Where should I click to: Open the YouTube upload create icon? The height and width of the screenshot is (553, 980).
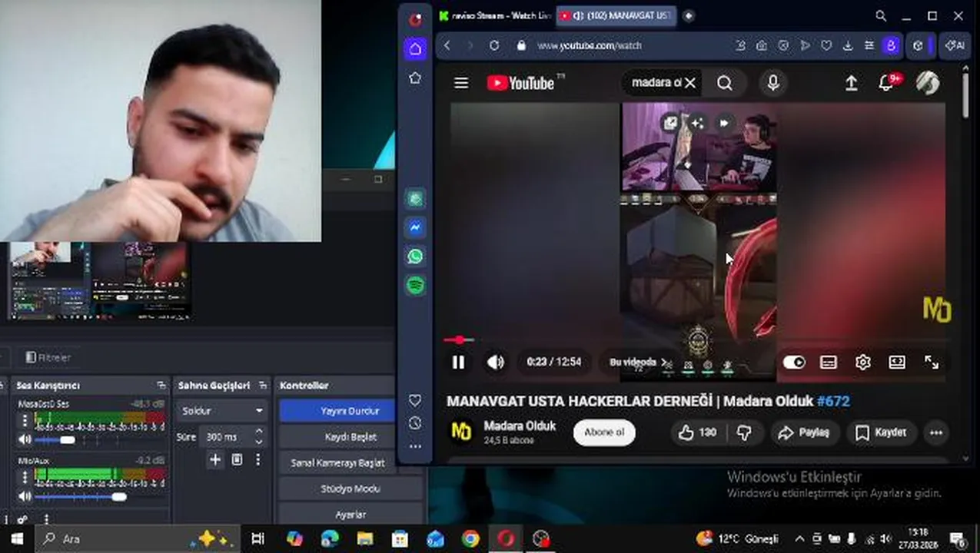pos(852,83)
